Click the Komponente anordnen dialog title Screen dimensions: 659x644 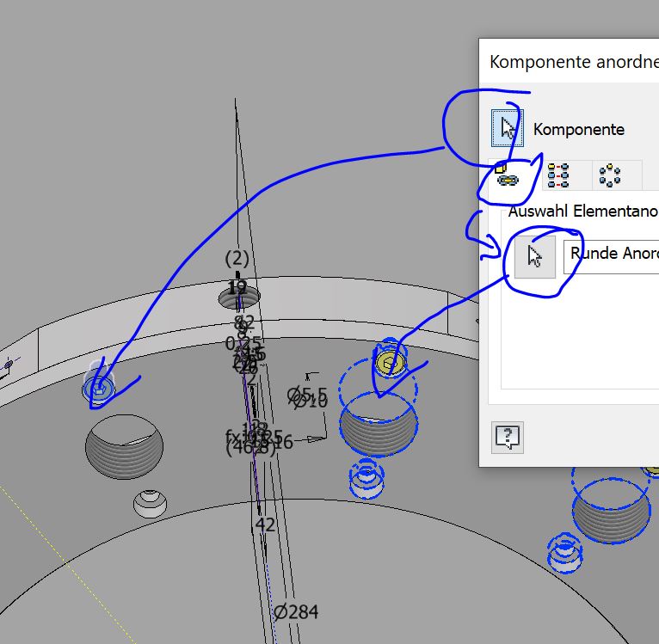[574, 62]
